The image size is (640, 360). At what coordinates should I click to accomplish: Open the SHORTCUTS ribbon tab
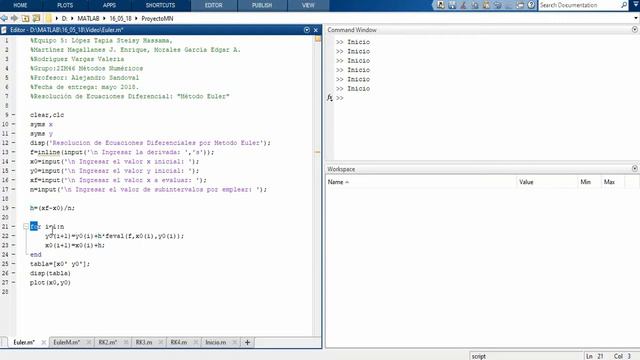[160, 5]
